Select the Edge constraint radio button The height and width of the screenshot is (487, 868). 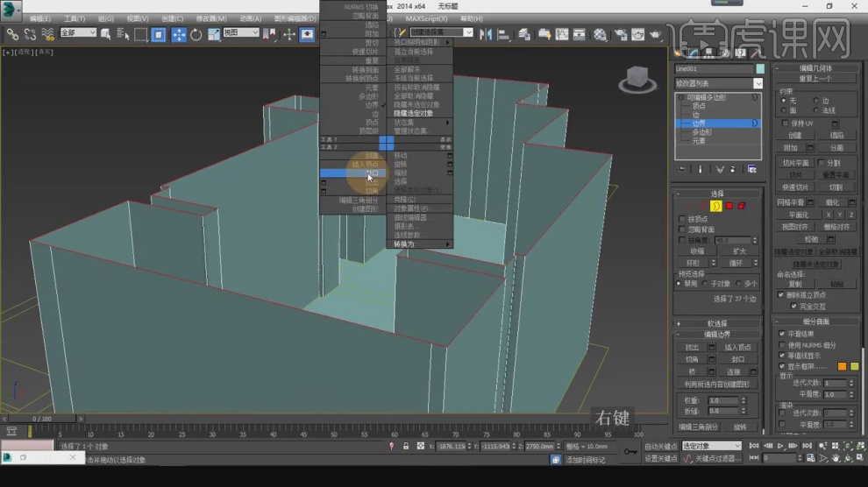[x=817, y=101]
